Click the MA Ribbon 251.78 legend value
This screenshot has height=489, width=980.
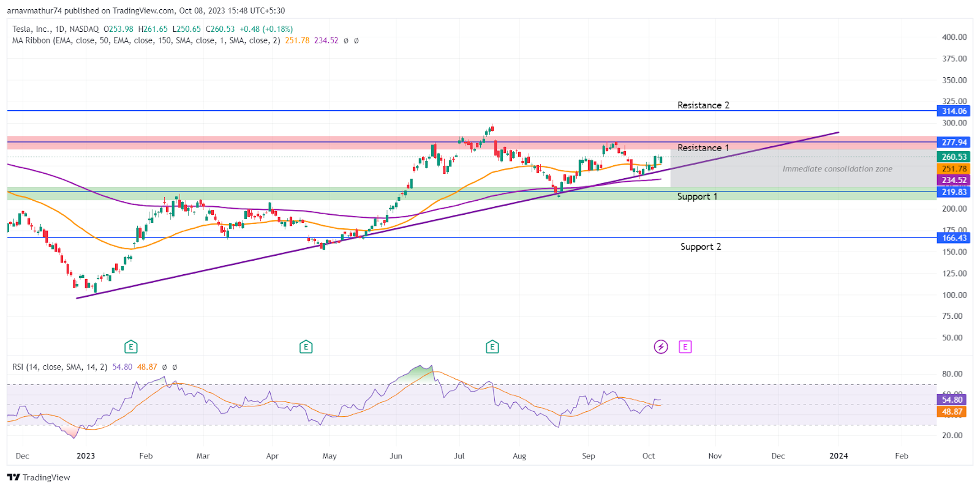pyautogui.click(x=297, y=40)
